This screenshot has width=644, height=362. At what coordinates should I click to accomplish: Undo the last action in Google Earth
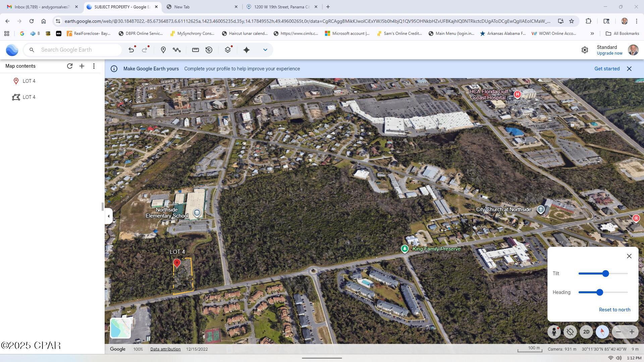point(131,50)
